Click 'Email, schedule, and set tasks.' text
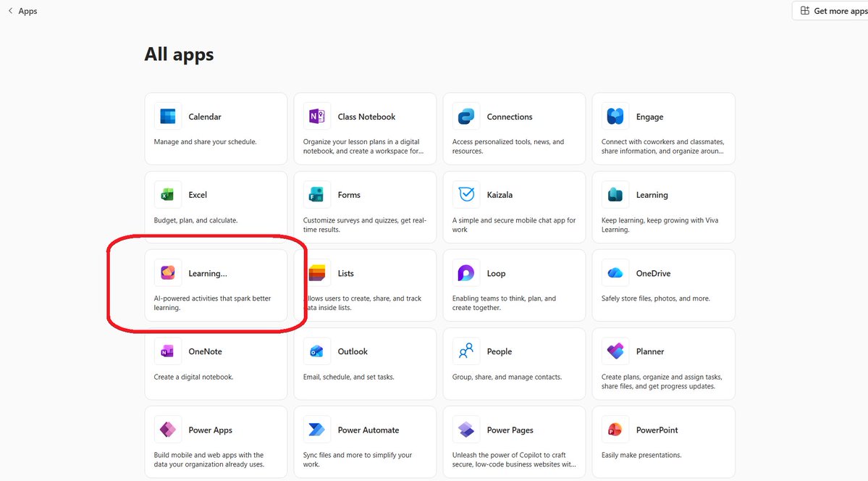Viewport: 868px width, 481px height. [x=349, y=377]
